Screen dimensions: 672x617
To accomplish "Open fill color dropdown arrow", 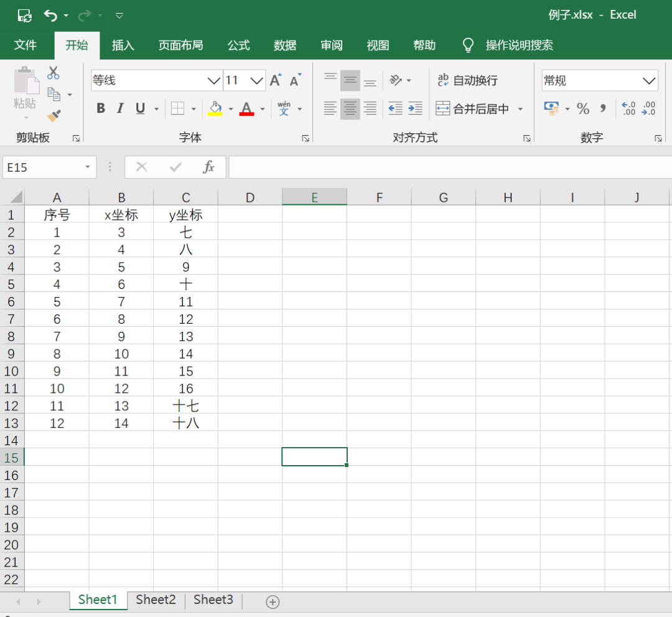I will coord(231,109).
